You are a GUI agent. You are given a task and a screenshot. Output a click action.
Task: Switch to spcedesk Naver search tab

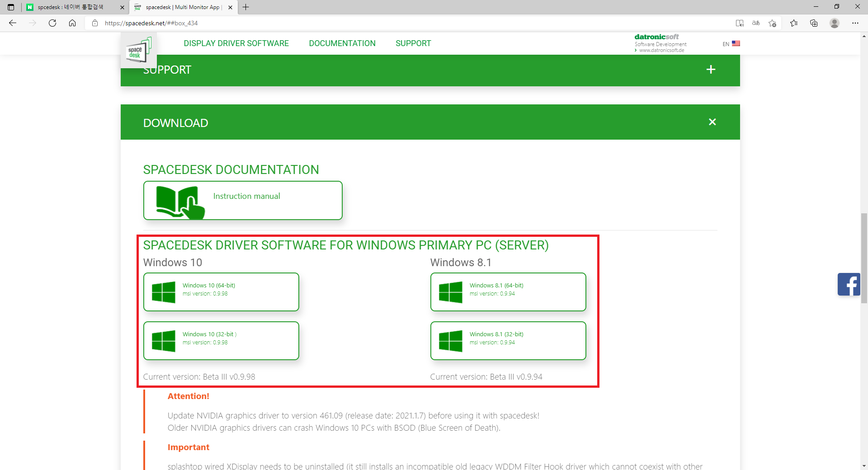(x=75, y=7)
